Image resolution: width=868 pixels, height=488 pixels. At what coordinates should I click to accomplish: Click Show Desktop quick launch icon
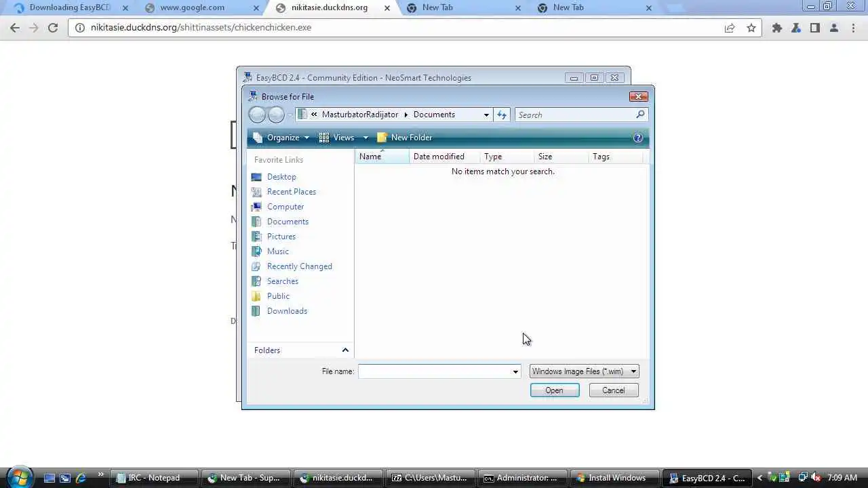point(49,478)
